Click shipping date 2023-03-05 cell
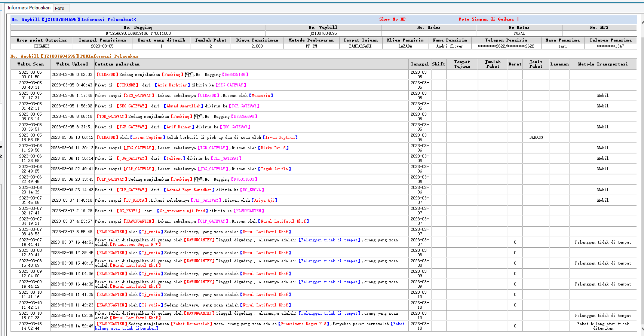644x336 pixels. tap(102, 46)
